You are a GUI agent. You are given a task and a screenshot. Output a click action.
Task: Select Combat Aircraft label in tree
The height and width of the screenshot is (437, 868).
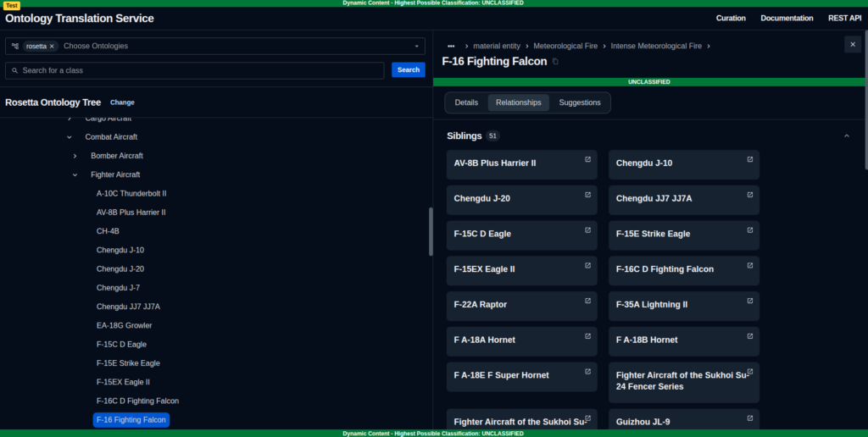(x=111, y=137)
